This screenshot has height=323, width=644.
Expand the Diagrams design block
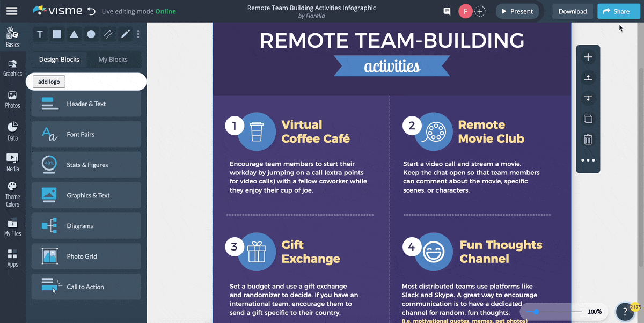(x=86, y=226)
